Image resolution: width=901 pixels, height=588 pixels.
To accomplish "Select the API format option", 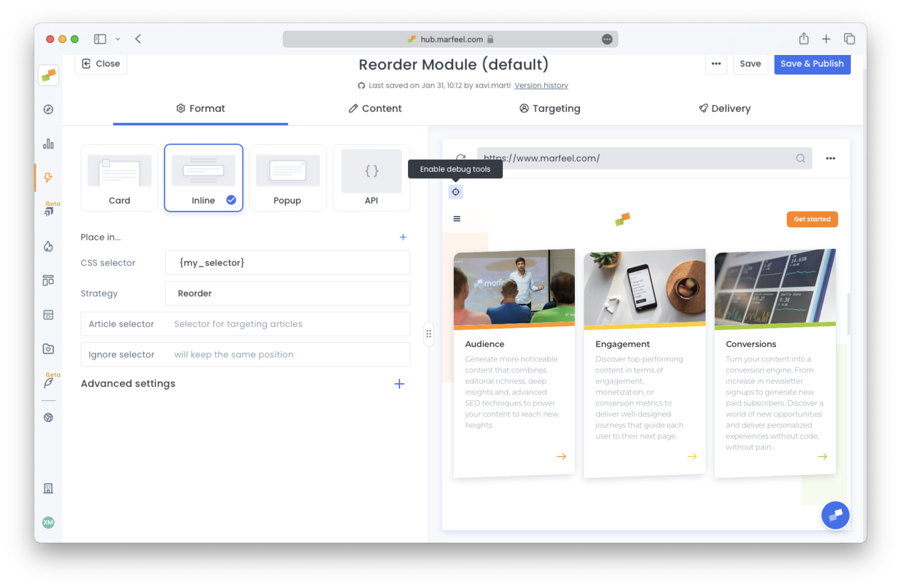I will [x=371, y=178].
